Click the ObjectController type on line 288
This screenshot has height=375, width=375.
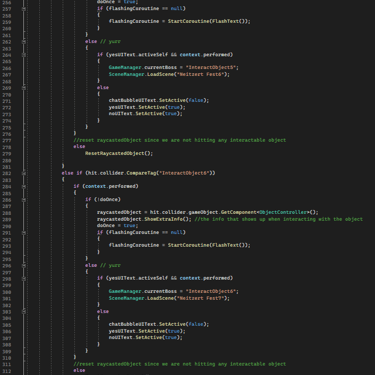(x=283, y=212)
